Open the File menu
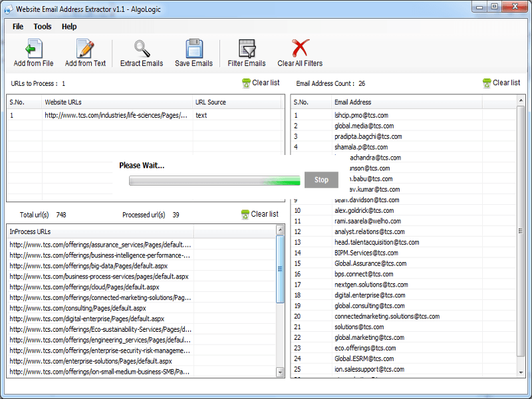Image resolution: width=532 pixels, height=399 pixels. pos(18,27)
